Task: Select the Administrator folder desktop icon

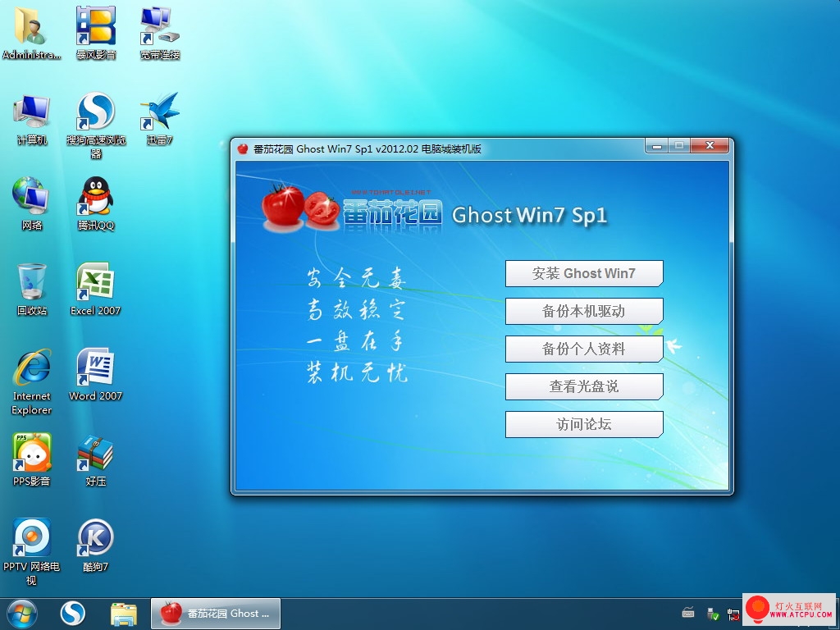Action: 31,32
